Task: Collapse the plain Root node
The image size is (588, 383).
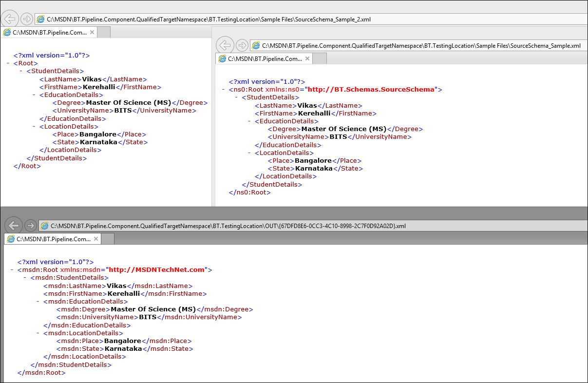Action: pyautogui.click(x=8, y=63)
